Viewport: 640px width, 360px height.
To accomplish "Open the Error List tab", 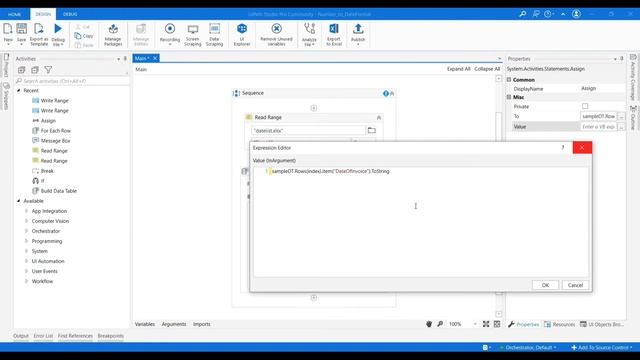I will [x=43, y=336].
